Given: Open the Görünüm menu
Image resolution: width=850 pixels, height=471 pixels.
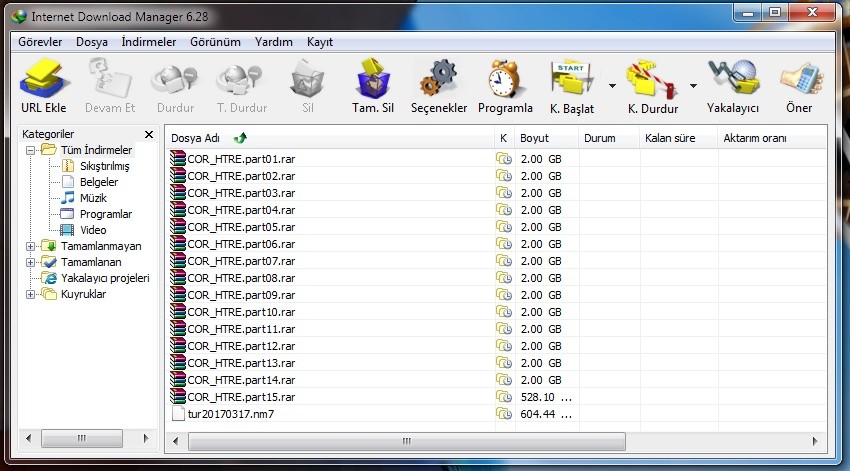Looking at the screenshot, I should point(215,42).
